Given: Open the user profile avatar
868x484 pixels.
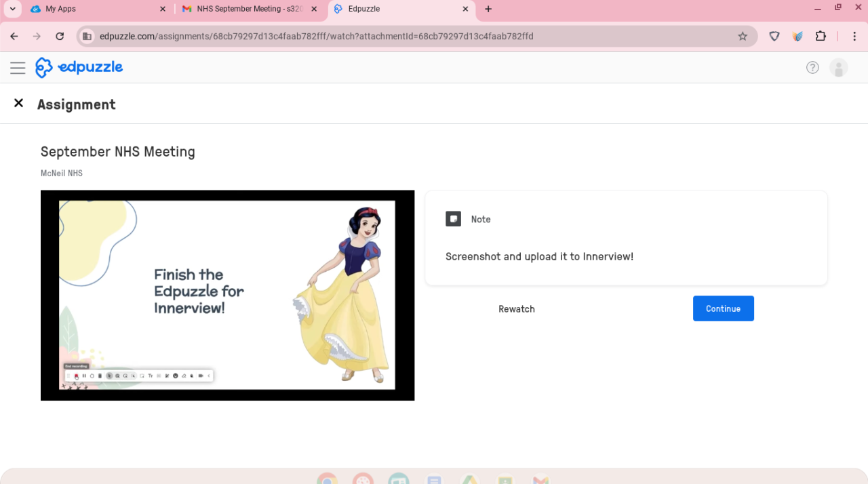Looking at the screenshot, I should pyautogui.click(x=839, y=68).
